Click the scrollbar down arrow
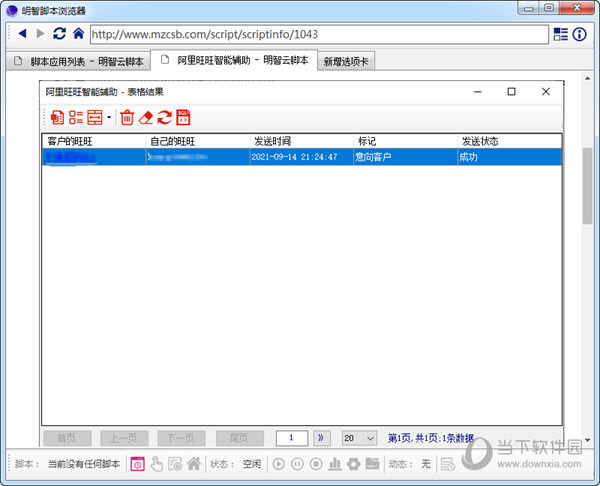Viewport: 600px width, 486px height. tap(587, 440)
